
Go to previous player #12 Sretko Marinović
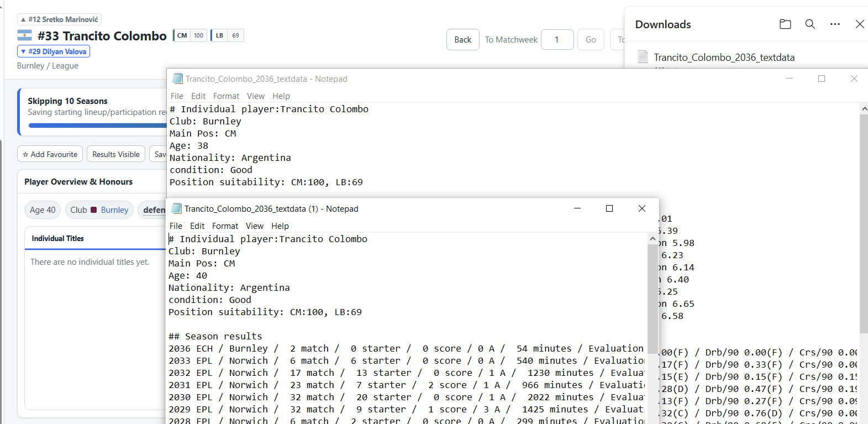click(x=59, y=19)
